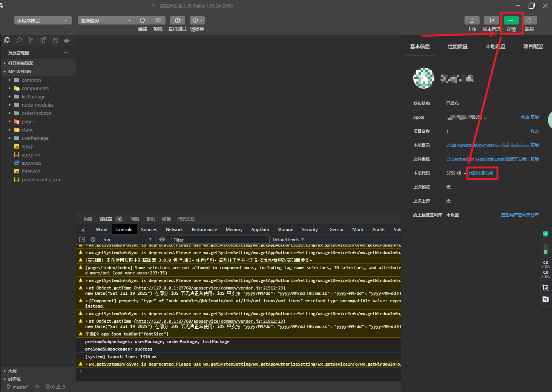Click the 上传 upload icon
The height and width of the screenshot is (392, 552).
pyautogui.click(x=472, y=20)
